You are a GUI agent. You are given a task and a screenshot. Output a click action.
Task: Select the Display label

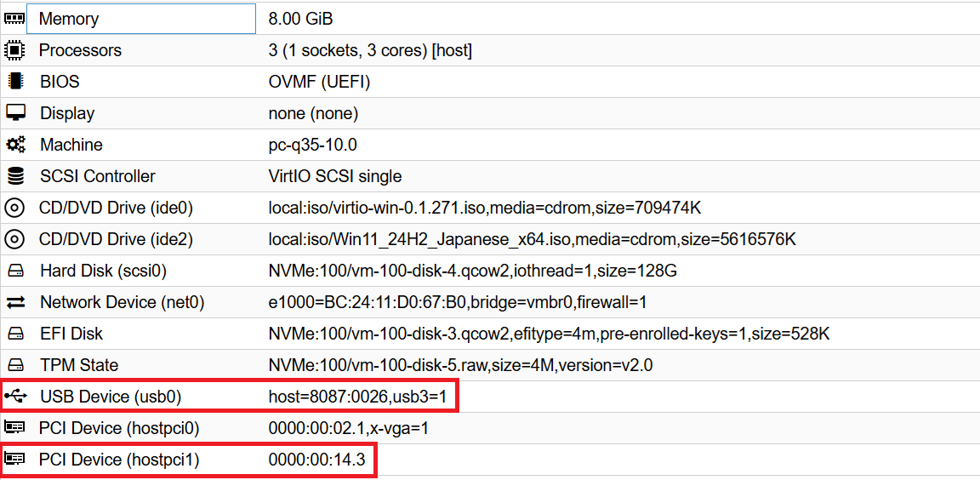click(x=67, y=113)
